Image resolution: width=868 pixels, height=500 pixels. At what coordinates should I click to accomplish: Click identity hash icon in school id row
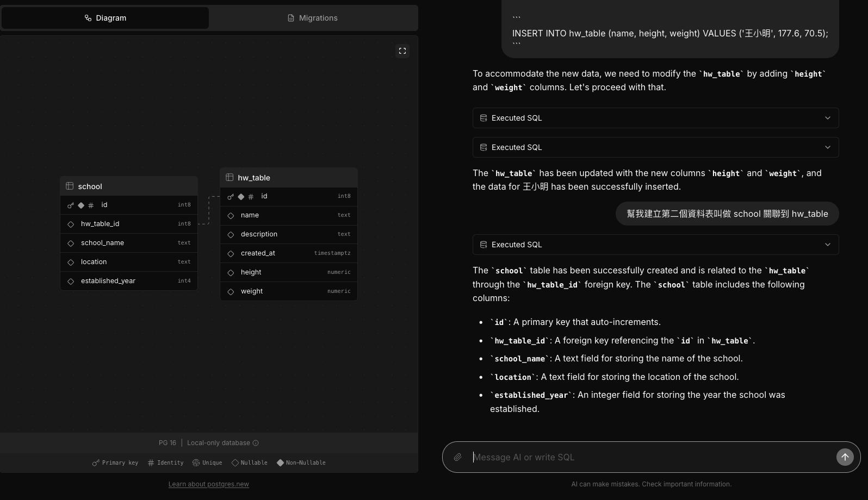[91, 205]
